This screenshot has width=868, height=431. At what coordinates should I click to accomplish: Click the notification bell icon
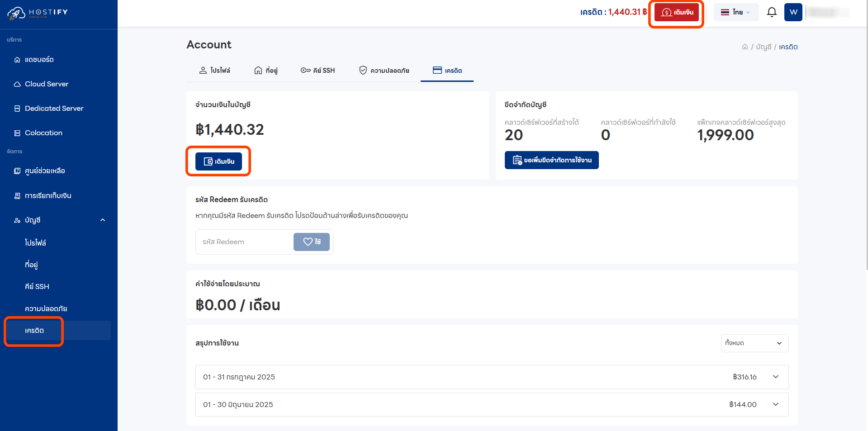click(x=772, y=12)
